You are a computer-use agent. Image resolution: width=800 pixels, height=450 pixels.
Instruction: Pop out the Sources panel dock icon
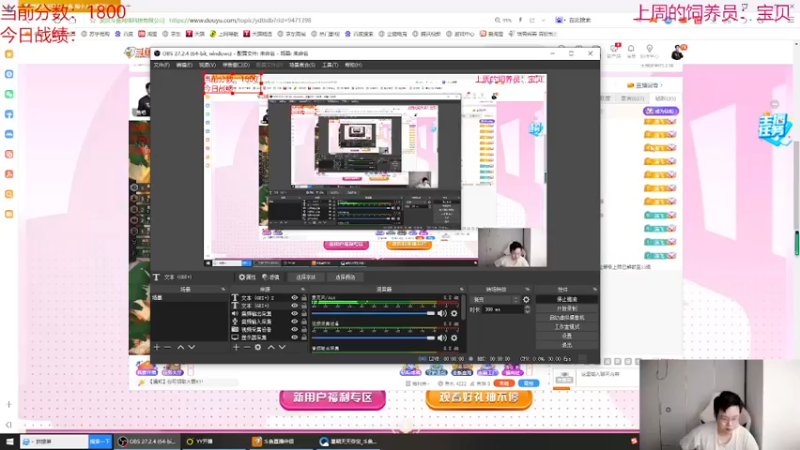pyautogui.click(x=303, y=289)
